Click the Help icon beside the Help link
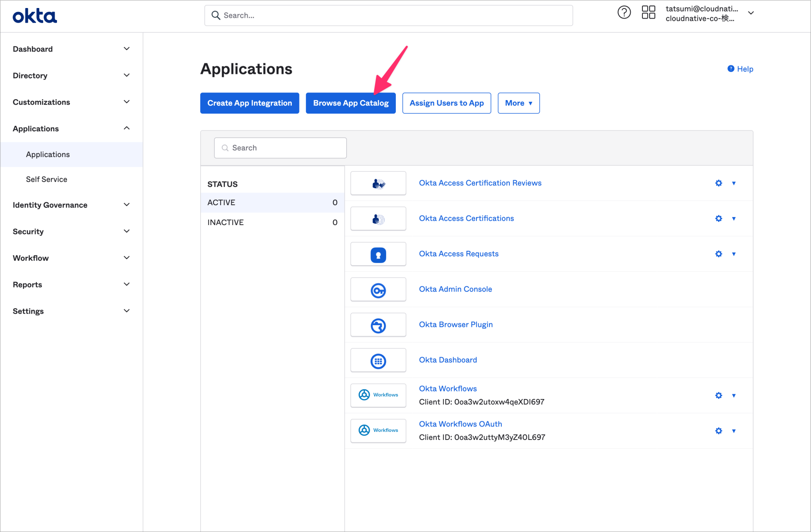This screenshot has width=811, height=532. pos(730,68)
